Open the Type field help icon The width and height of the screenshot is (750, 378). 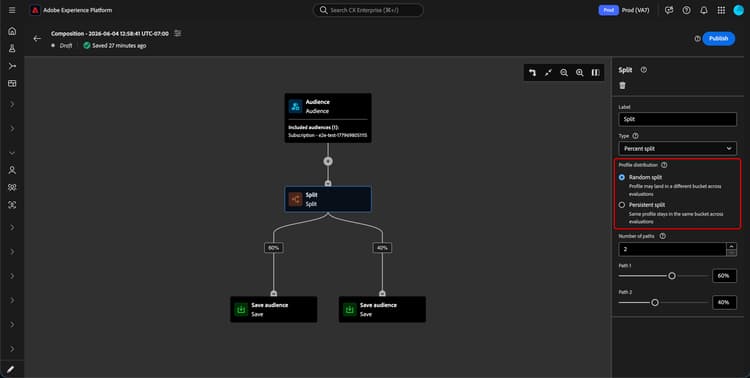pos(636,136)
